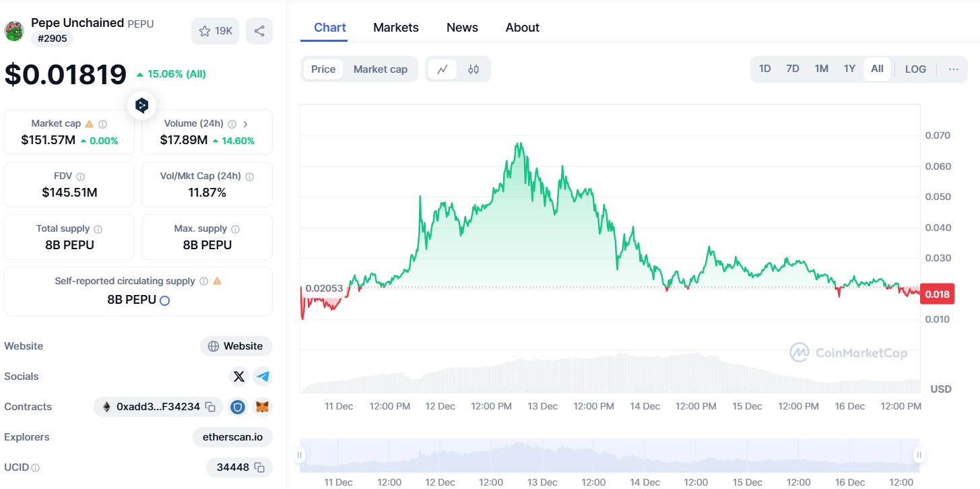
Task: Click the $145.51M FDV value
Action: (69, 193)
